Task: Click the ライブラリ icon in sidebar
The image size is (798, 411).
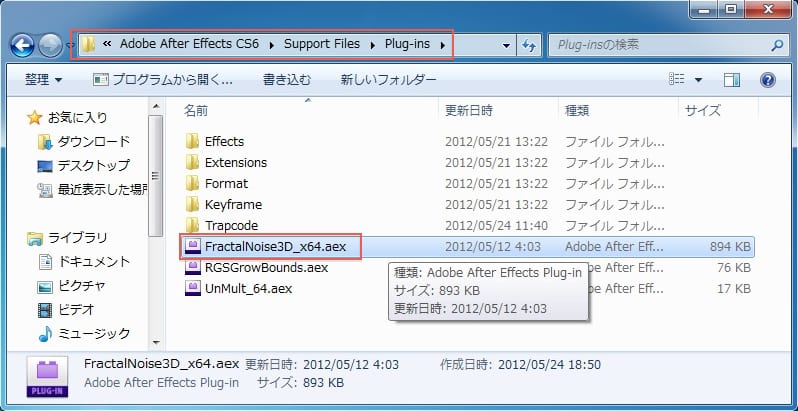Action: coord(35,238)
